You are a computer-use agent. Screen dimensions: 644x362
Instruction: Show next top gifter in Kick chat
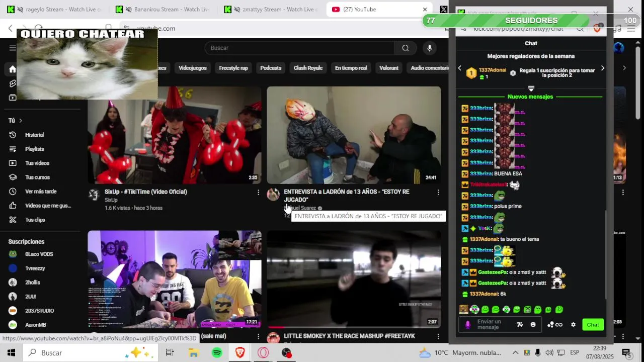tap(603, 68)
